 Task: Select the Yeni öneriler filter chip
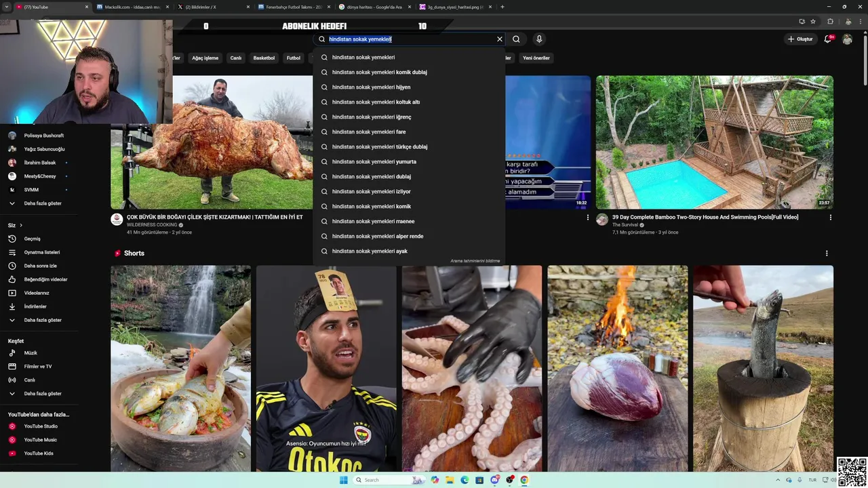(536, 58)
